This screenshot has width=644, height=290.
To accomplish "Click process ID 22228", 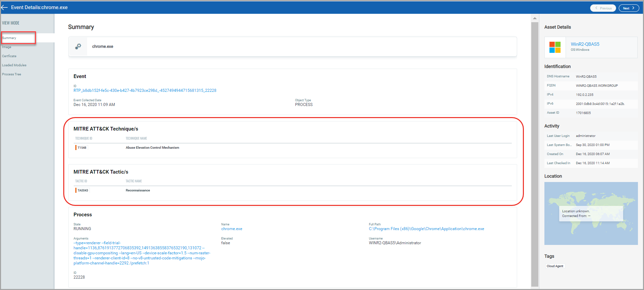I will (79, 277).
